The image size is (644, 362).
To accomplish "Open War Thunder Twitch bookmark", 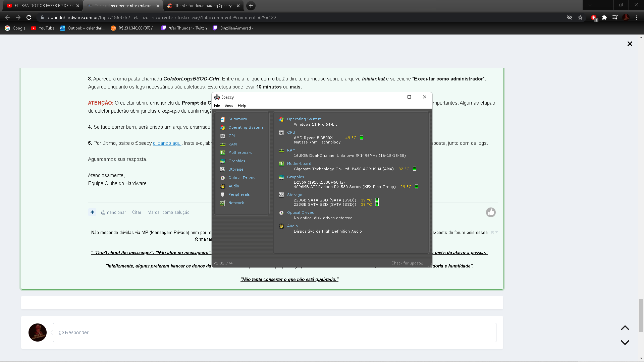I will 184,28.
